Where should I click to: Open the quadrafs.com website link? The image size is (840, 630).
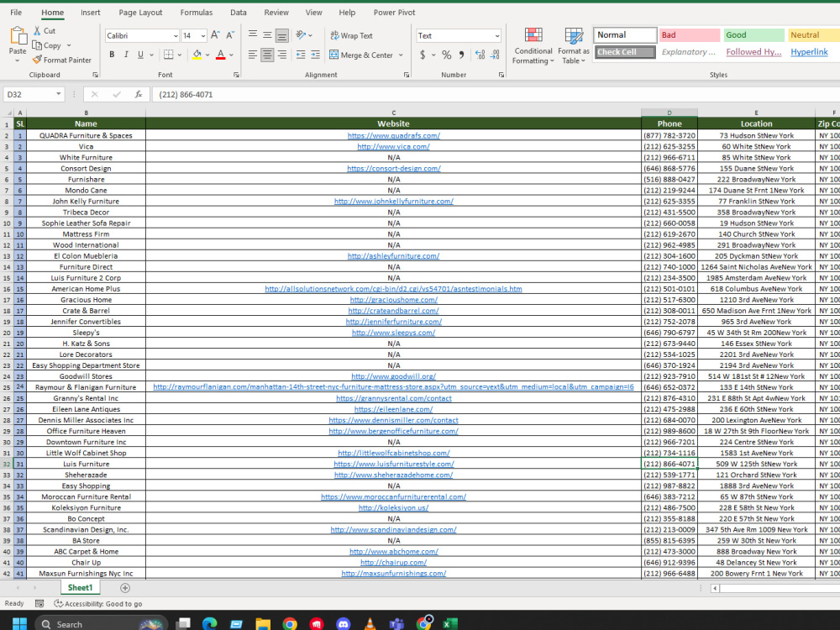click(394, 135)
